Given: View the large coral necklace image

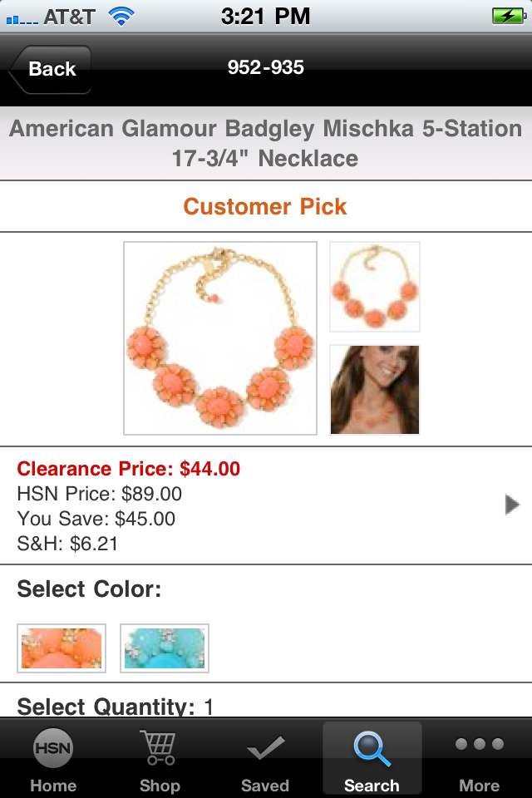Looking at the screenshot, I should 220,338.
